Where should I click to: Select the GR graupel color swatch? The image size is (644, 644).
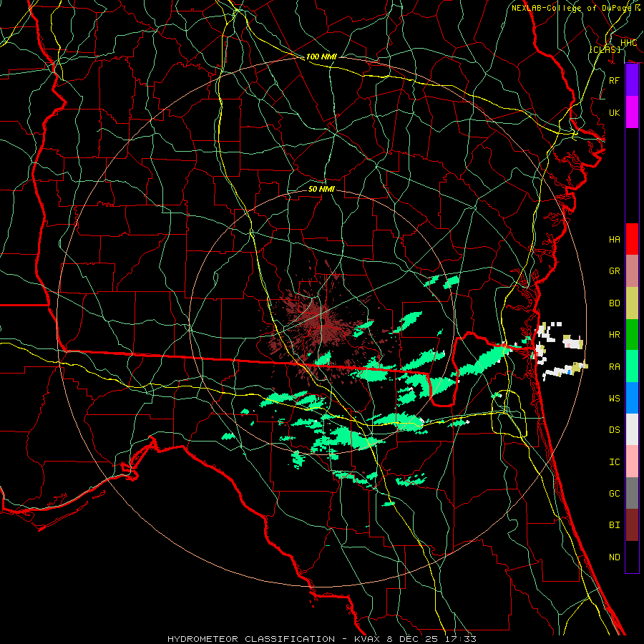(x=632, y=271)
